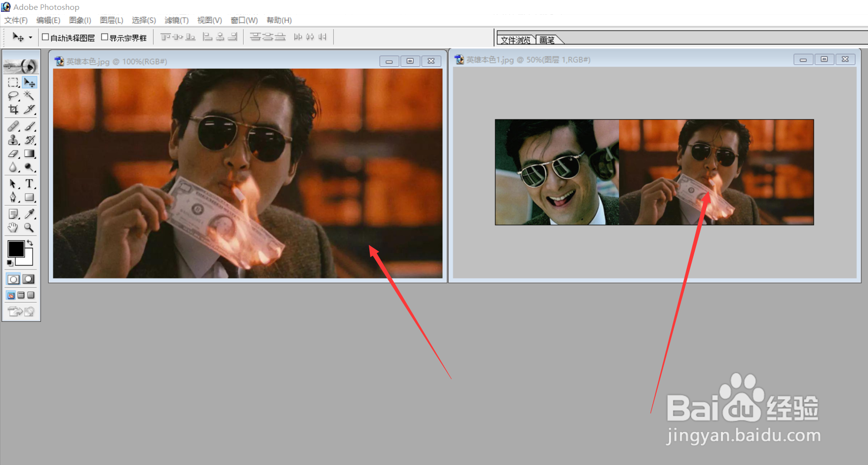The width and height of the screenshot is (868, 465).
Task: Switch to Quick Mask mode
Action: 29,279
